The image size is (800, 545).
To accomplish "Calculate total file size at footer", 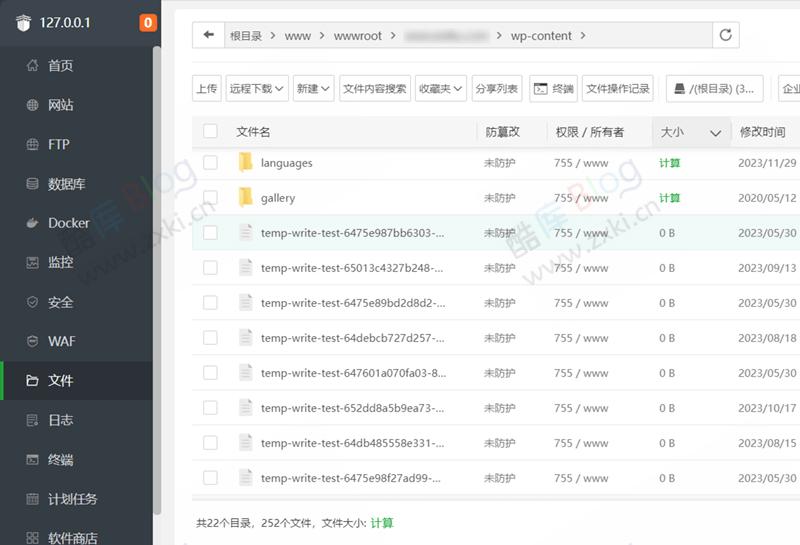I will click(x=382, y=523).
